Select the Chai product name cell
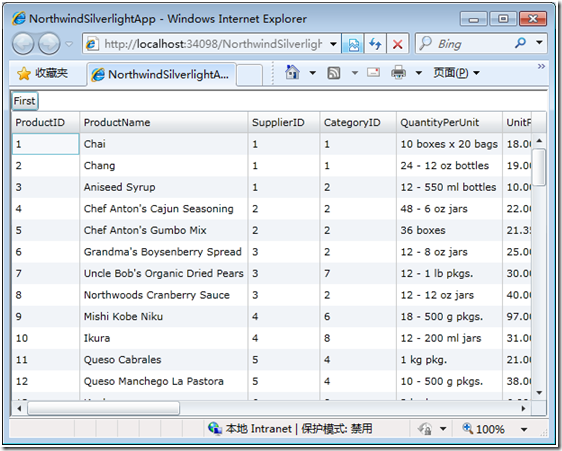The image size is (562, 451). click(163, 144)
